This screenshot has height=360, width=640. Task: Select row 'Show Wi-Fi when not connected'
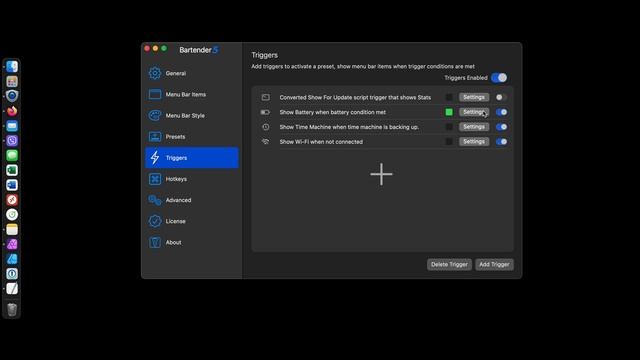tap(382, 142)
